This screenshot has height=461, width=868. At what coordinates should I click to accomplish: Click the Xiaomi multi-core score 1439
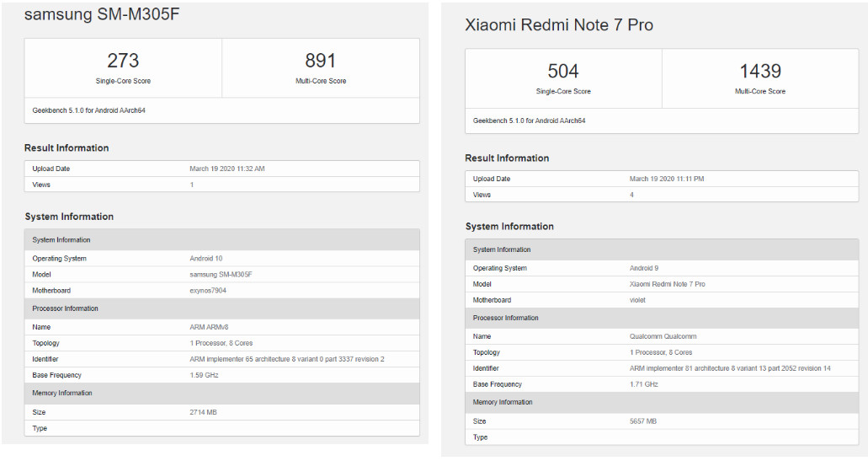(x=760, y=71)
